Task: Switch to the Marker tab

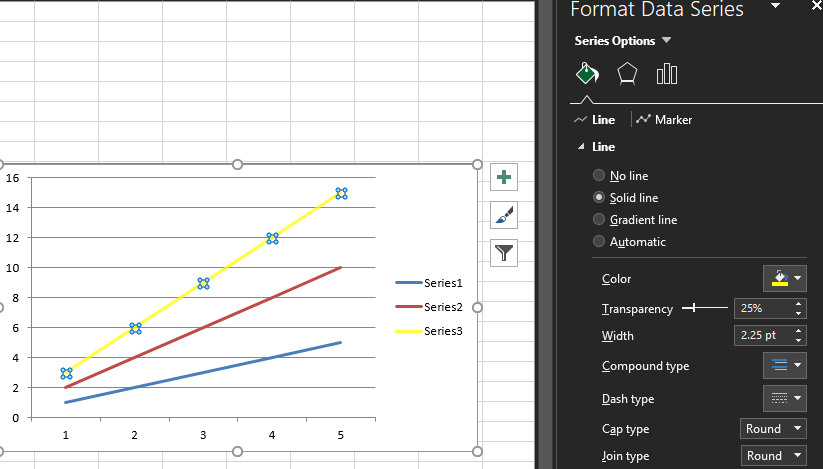Action: coord(664,120)
